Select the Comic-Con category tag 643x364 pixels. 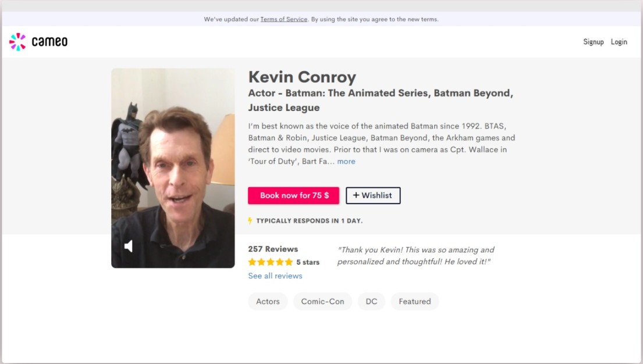pyautogui.click(x=322, y=301)
